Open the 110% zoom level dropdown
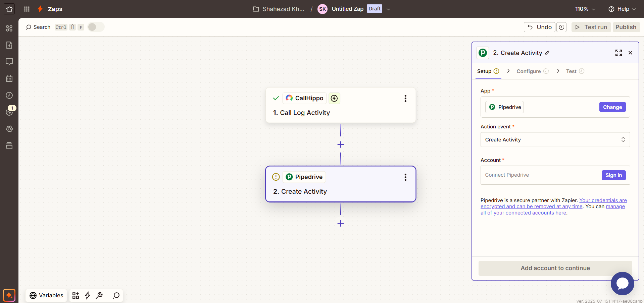Screen dimensions: 644x303 (x=585, y=9)
